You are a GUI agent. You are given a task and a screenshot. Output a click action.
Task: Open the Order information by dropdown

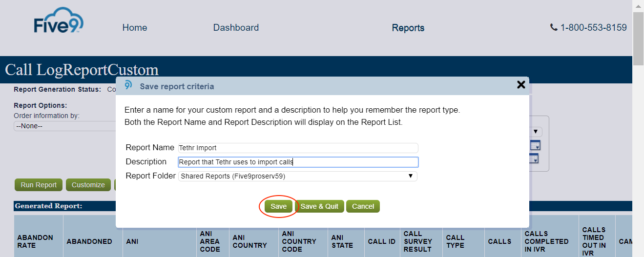point(65,126)
